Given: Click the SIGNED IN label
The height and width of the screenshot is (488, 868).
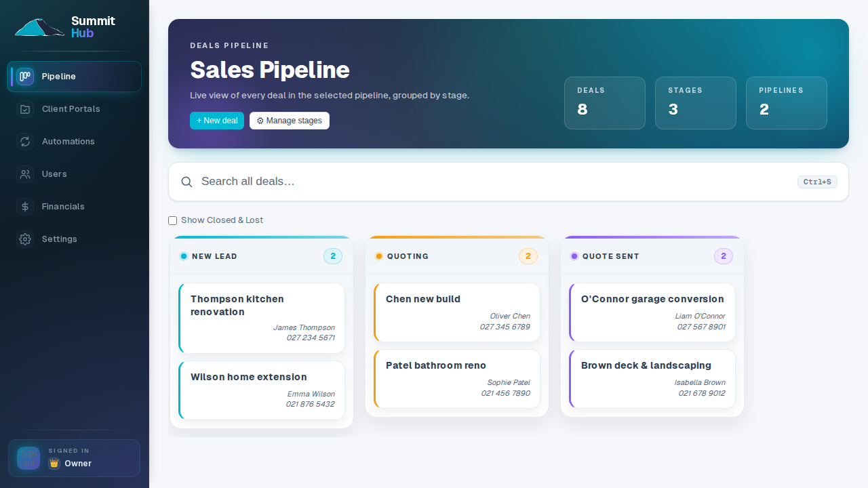Looking at the screenshot, I should (x=68, y=451).
